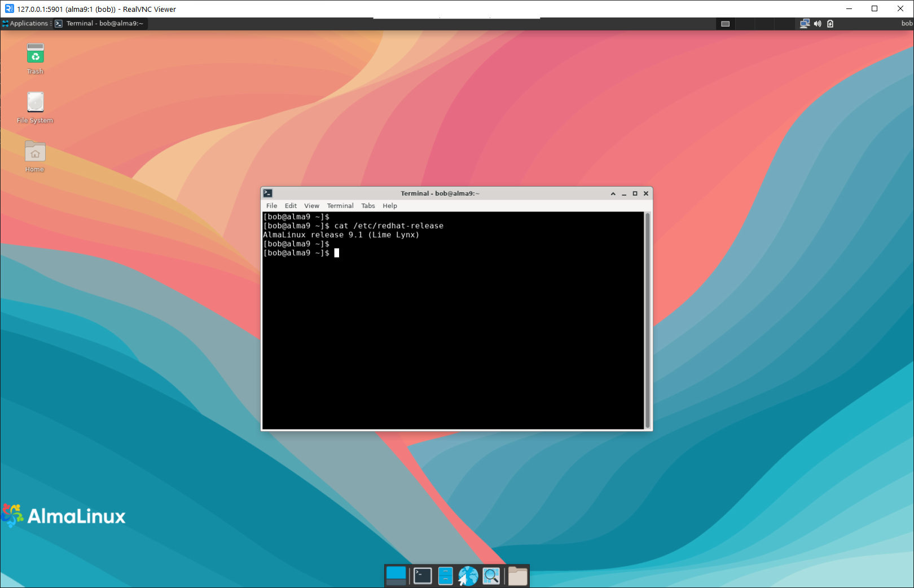914x588 pixels.
Task: Click the Terminal window title bar icon
Action: 268,193
